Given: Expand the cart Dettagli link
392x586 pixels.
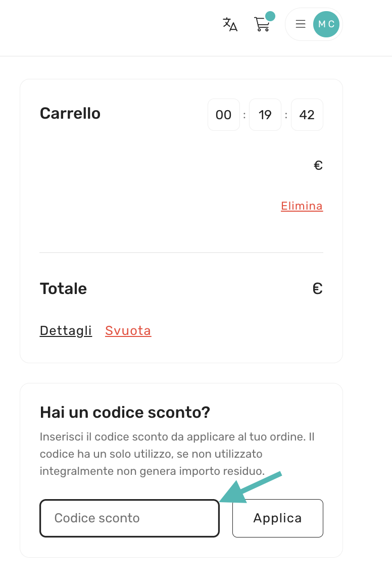Looking at the screenshot, I should (x=66, y=330).
